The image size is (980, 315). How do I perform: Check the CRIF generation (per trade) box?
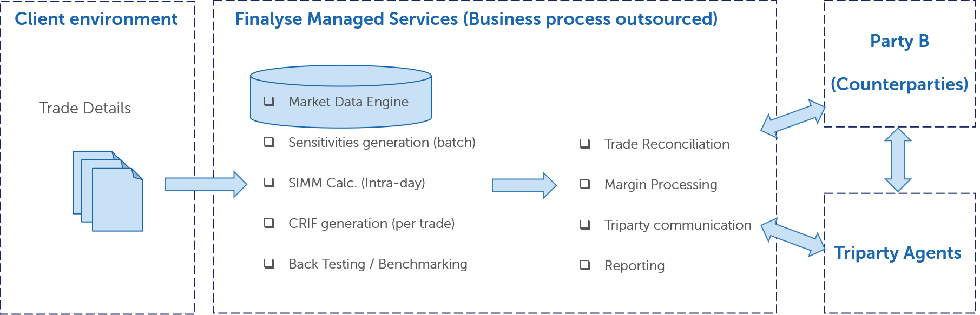[x=269, y=223]
